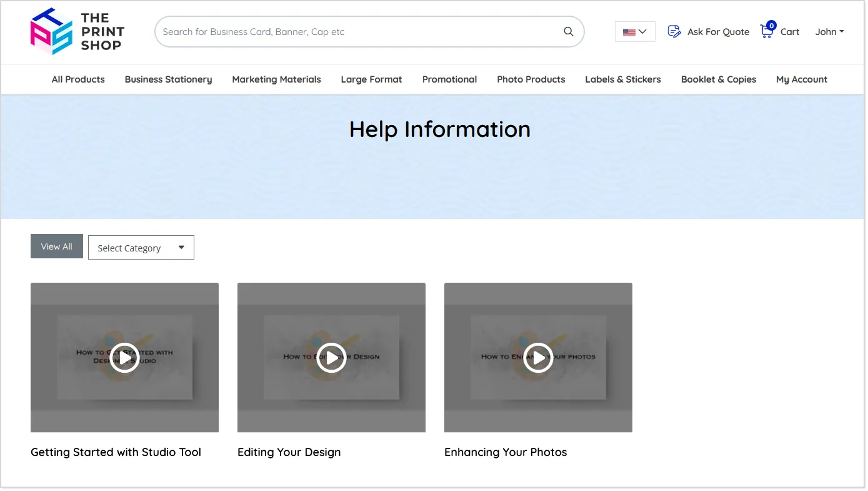Open the Photo Products menu
Image resolution: width=868 pixels, height=491 pixels.
[531, 79]
